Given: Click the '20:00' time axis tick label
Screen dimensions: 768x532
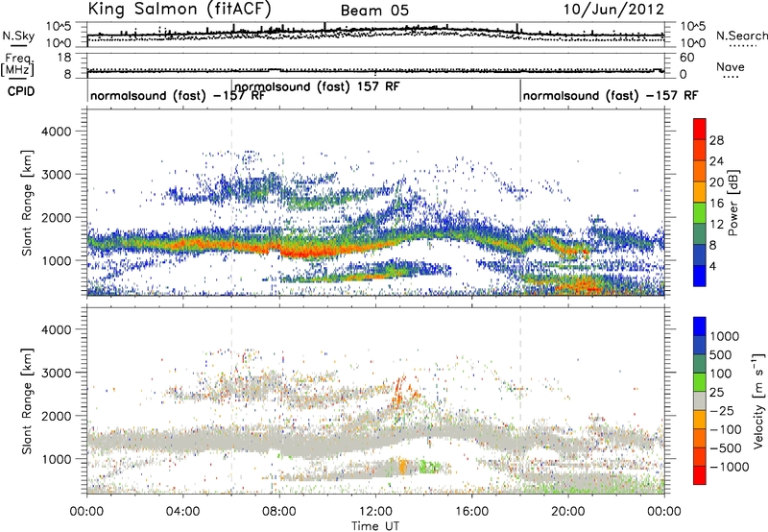Looking at the screenshot, I should click(568, 512).
